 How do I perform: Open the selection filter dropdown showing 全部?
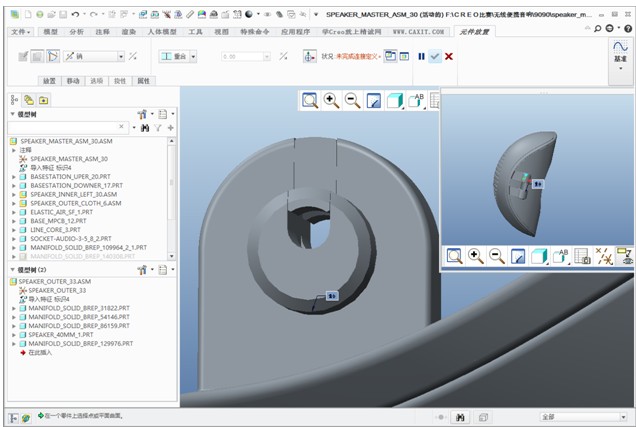583,417
